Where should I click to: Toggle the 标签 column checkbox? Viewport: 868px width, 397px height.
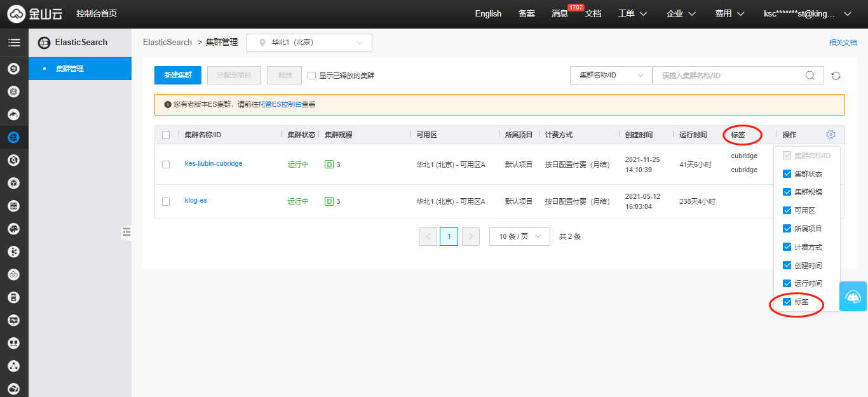click(x=787, y=302)
